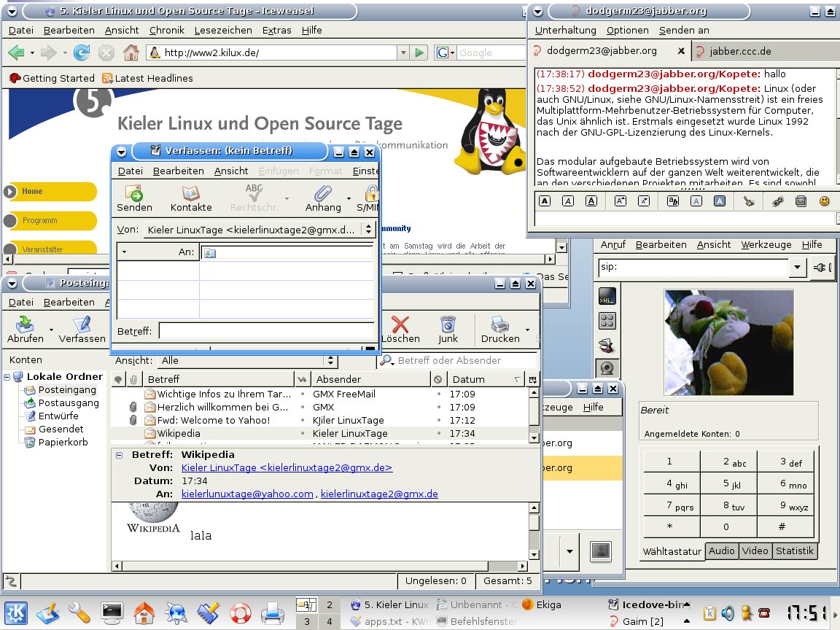Dial the # key in Ekiga
The height and width of the screenshot is (630, 840).
[x=785, y=526]
